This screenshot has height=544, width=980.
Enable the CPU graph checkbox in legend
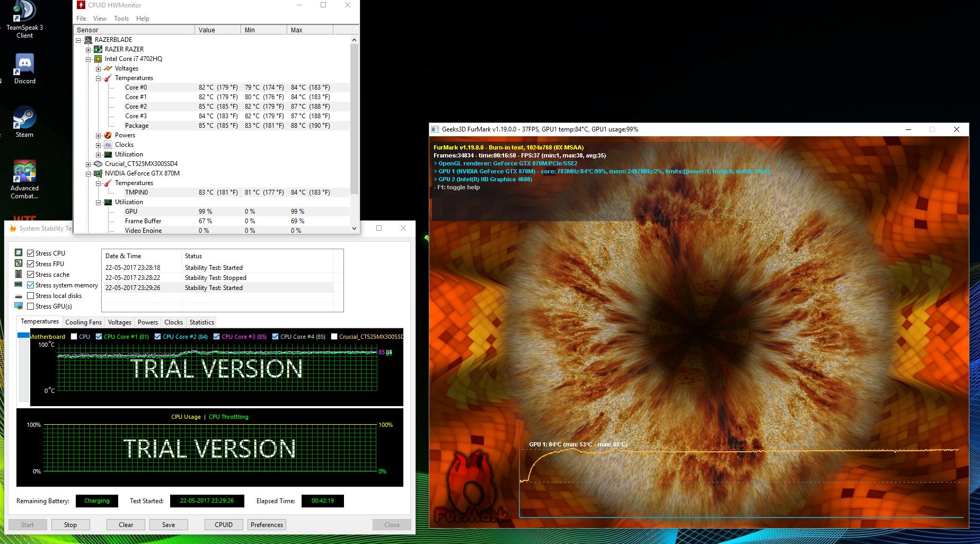click(x=74, y=337)
